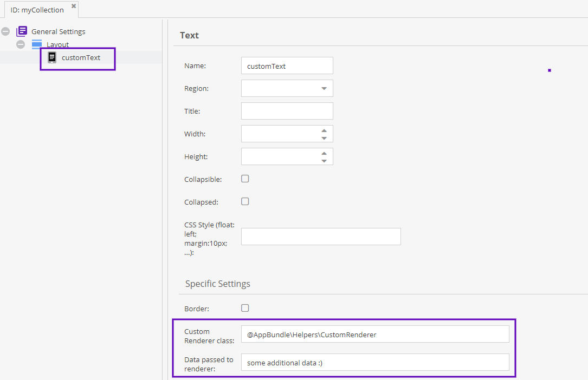Click the General Settings tree icon
The height and width of the screenshot is (380, 588).
coord(22,31)
